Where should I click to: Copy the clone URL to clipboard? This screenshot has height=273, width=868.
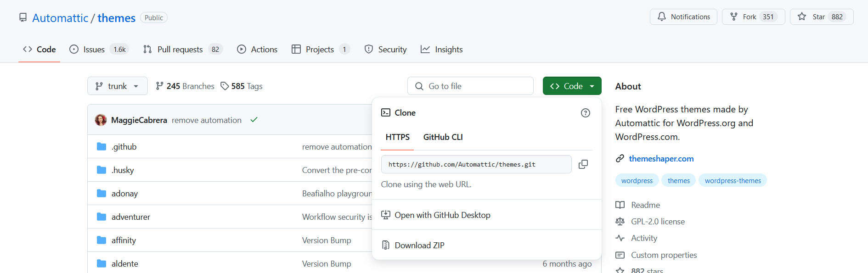[x=583, y=164]
